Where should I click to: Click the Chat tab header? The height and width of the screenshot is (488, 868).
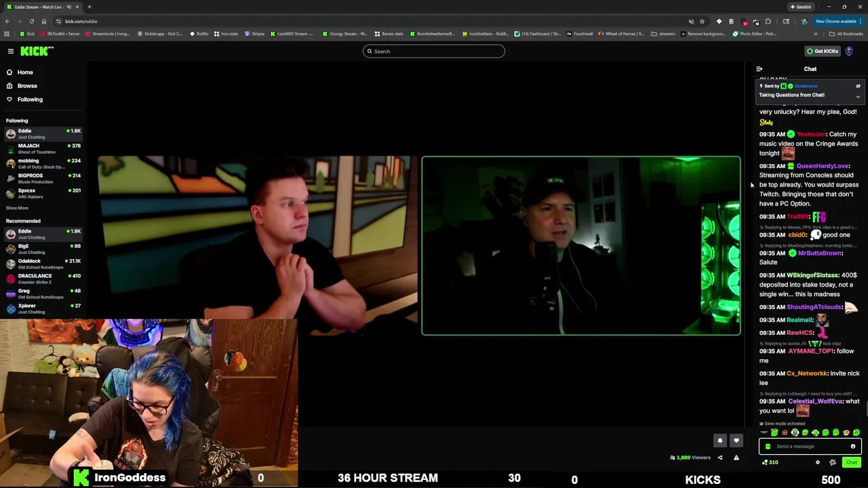click(810, 69)
